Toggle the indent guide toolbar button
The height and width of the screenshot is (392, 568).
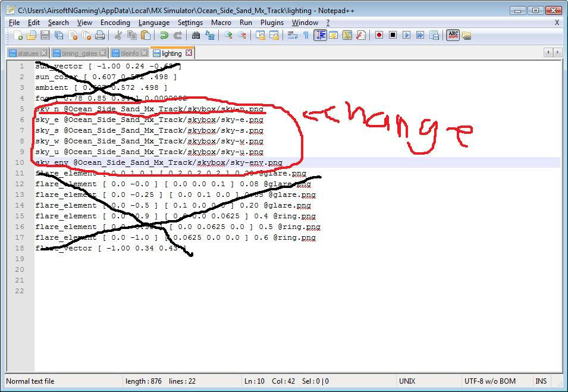320,35
